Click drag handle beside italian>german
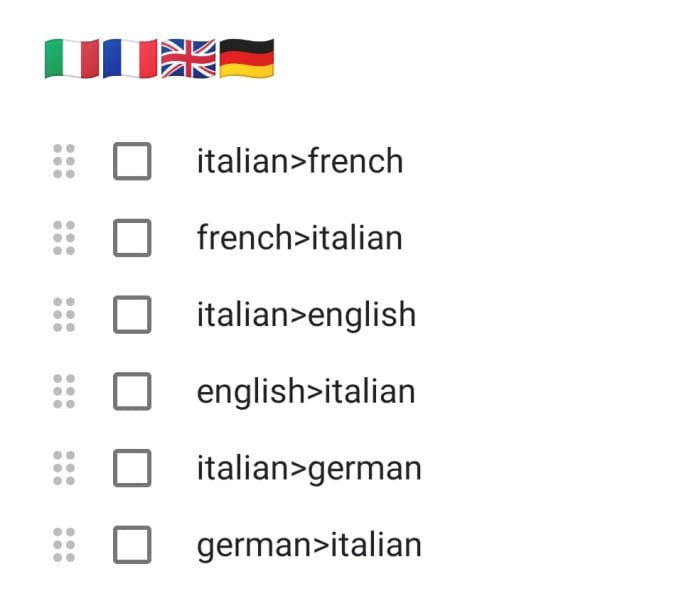The height and width of the screenshot is (591, 680). 64,468
